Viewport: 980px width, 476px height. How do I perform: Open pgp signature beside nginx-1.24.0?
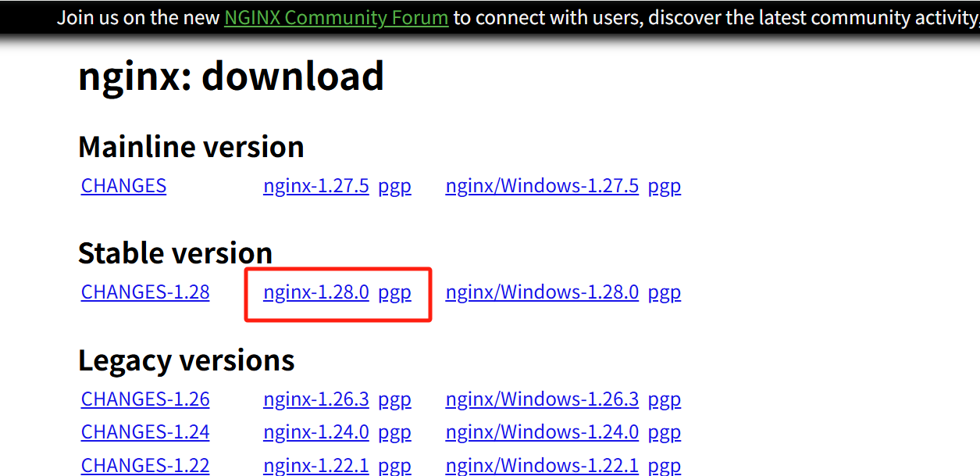(394, 432)
